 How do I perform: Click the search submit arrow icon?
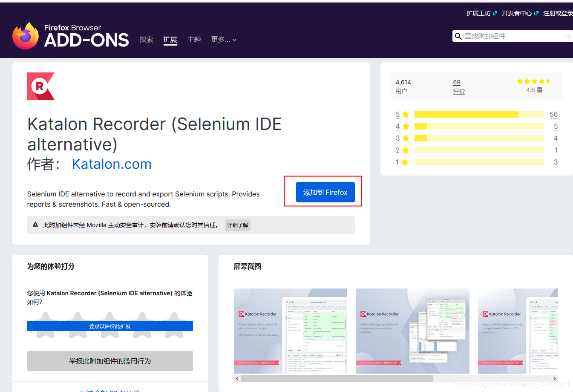point(568,37)
